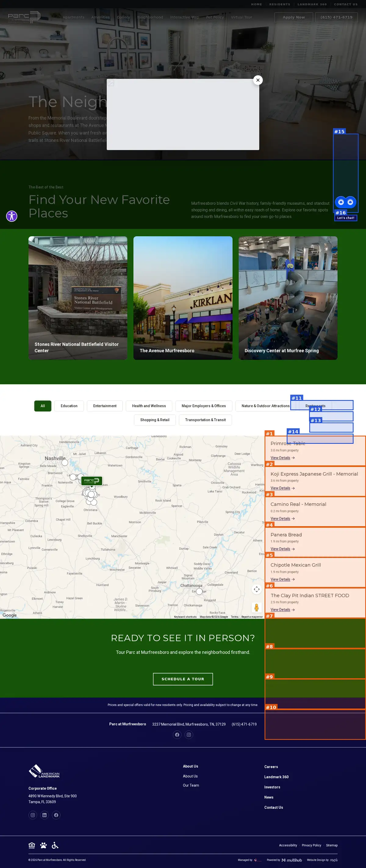Open Our Team footer link

pos(191,785)
